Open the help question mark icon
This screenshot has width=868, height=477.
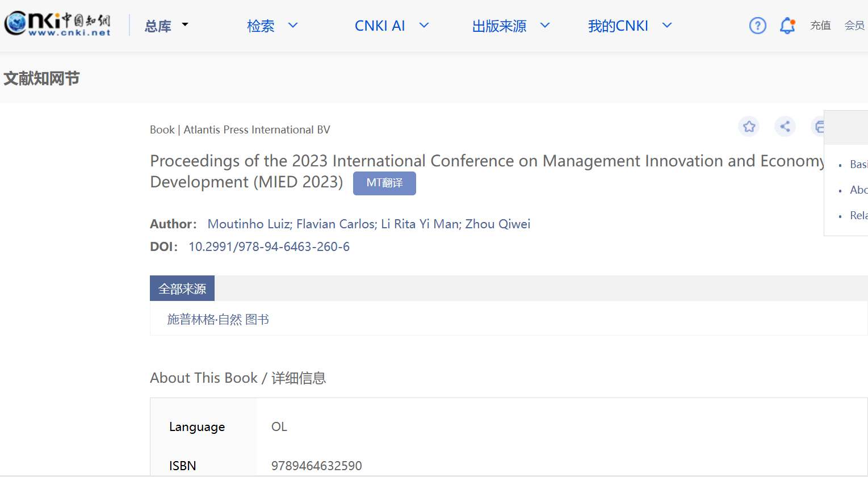click(757, 26)
